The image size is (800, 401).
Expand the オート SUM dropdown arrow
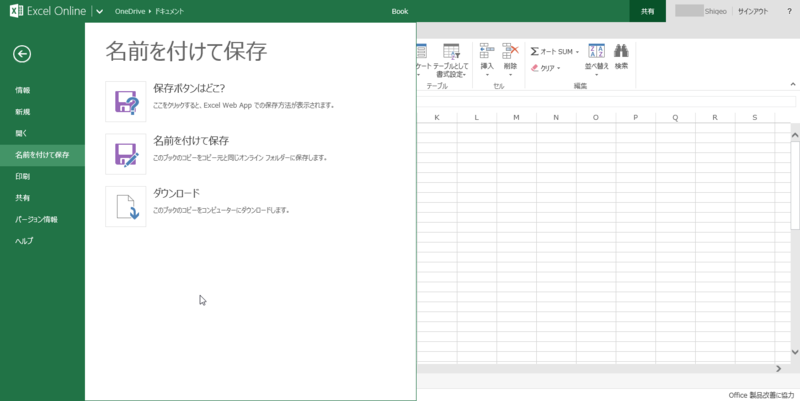[x=578, y=52]
